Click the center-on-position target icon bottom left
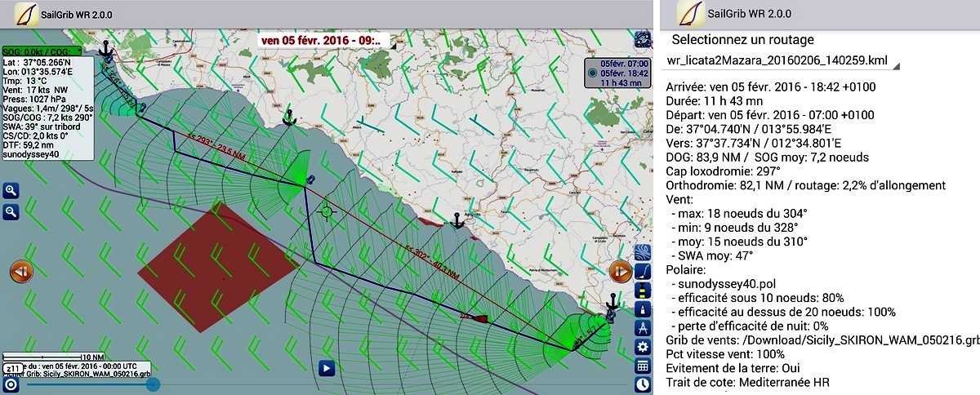The image size is (980, 395). point(11,384)
